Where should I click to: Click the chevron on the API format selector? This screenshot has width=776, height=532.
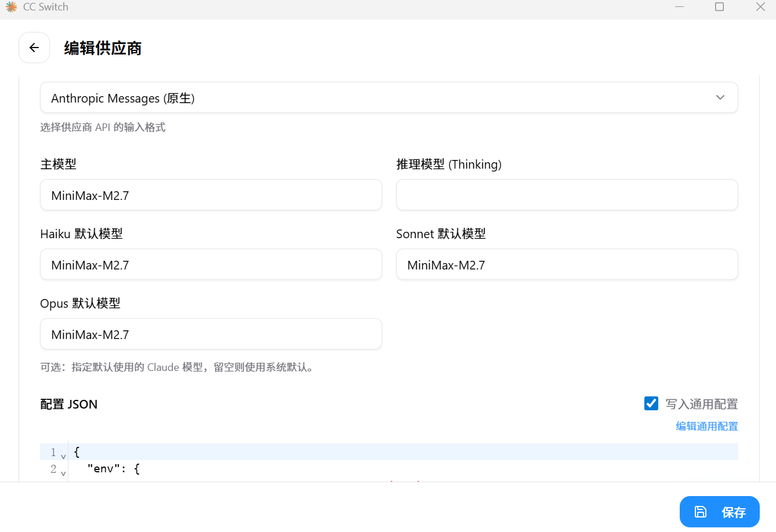coord(720,97)
